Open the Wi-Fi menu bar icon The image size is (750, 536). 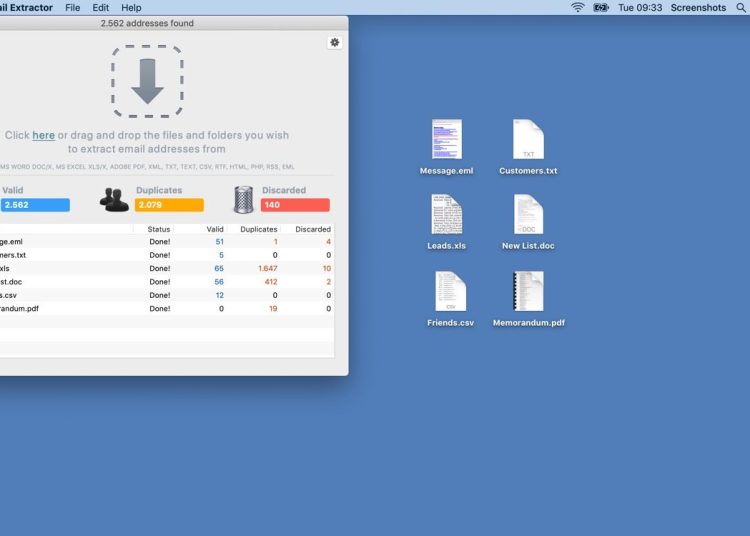tap(578, 7)
